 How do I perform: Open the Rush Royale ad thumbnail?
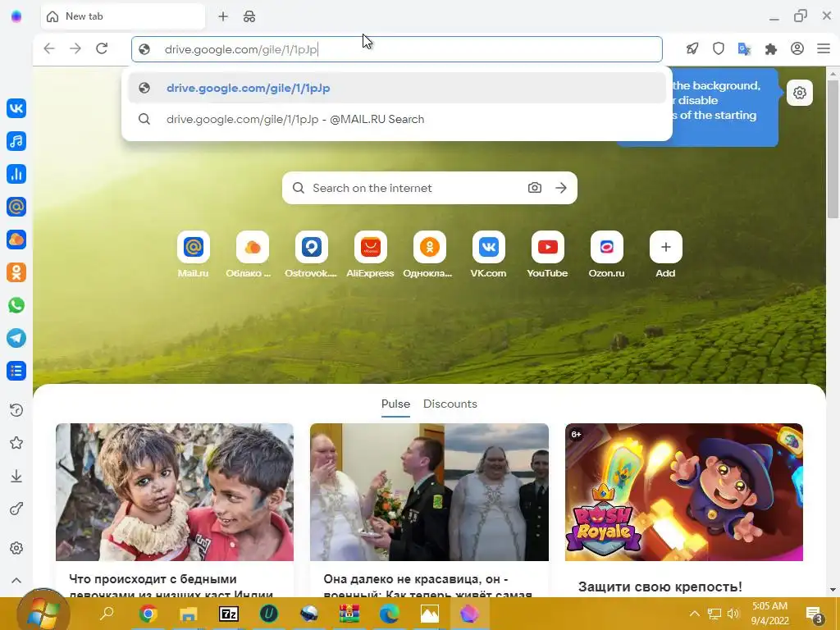coord(684,492)
